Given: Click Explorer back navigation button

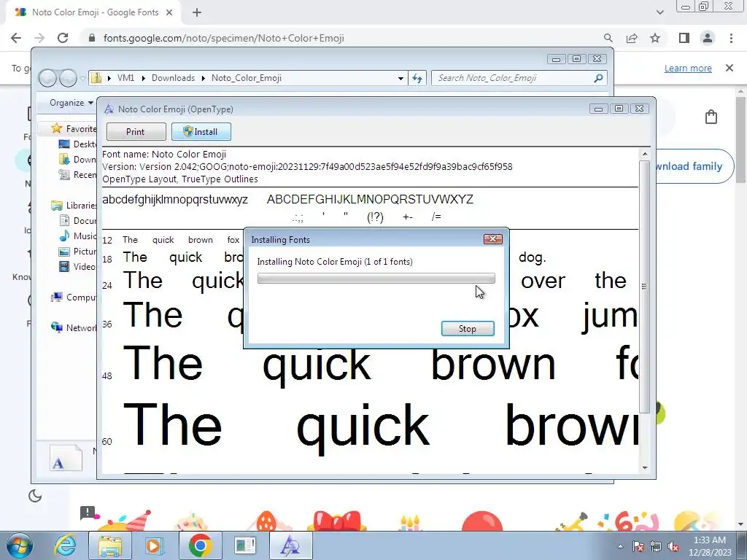Looking at the screenshot, I should (47, 78).
